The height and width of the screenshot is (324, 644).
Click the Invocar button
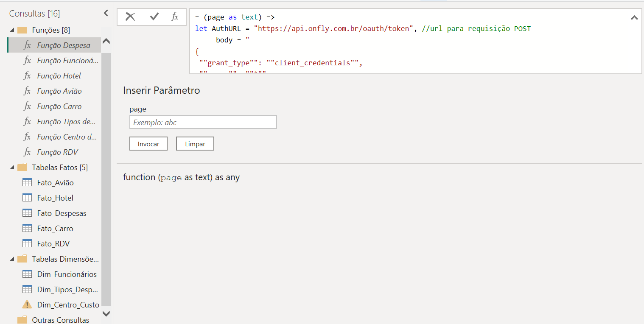[148, 144]
